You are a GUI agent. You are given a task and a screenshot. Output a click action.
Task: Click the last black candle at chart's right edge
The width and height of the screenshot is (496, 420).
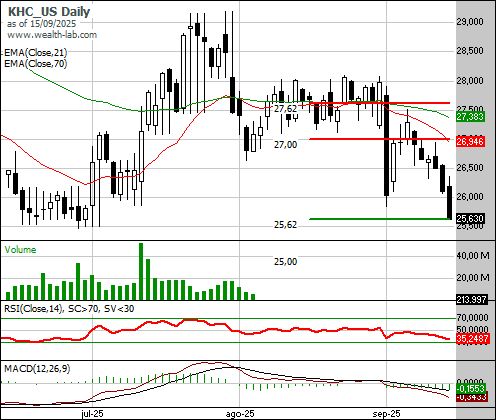point(449,202)
